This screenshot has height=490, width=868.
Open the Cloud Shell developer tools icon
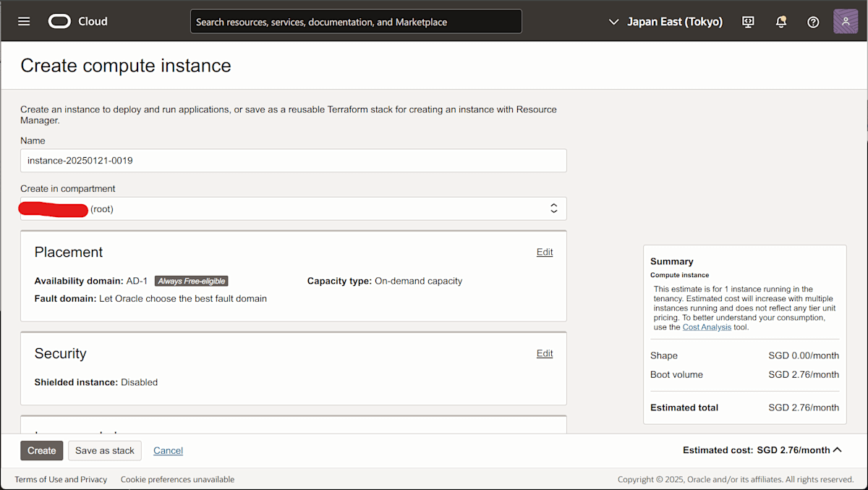(x=749, y=22)
